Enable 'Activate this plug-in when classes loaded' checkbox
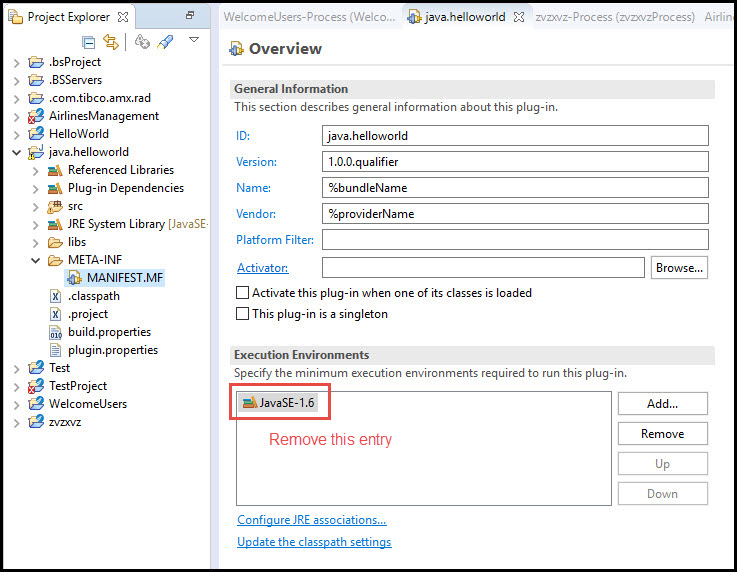This screenshot has height=572, width=737. click(242, 294)
